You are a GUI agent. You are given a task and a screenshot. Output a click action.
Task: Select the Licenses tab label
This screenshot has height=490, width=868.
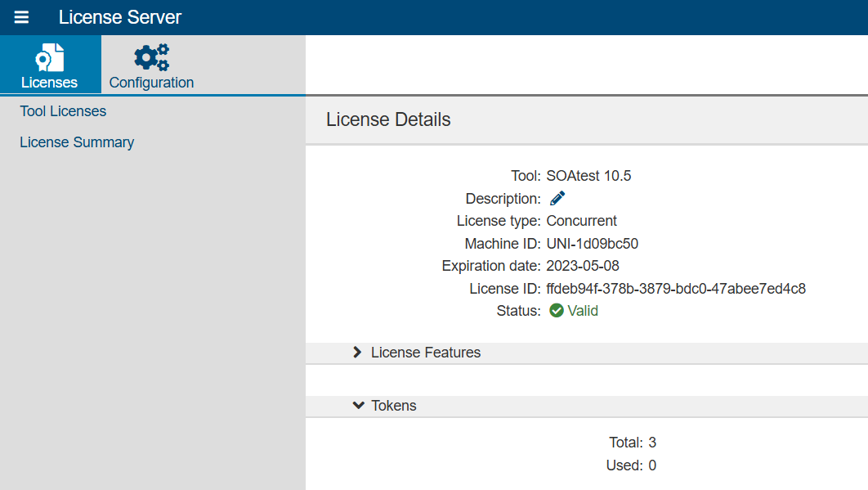click(49, 83)
